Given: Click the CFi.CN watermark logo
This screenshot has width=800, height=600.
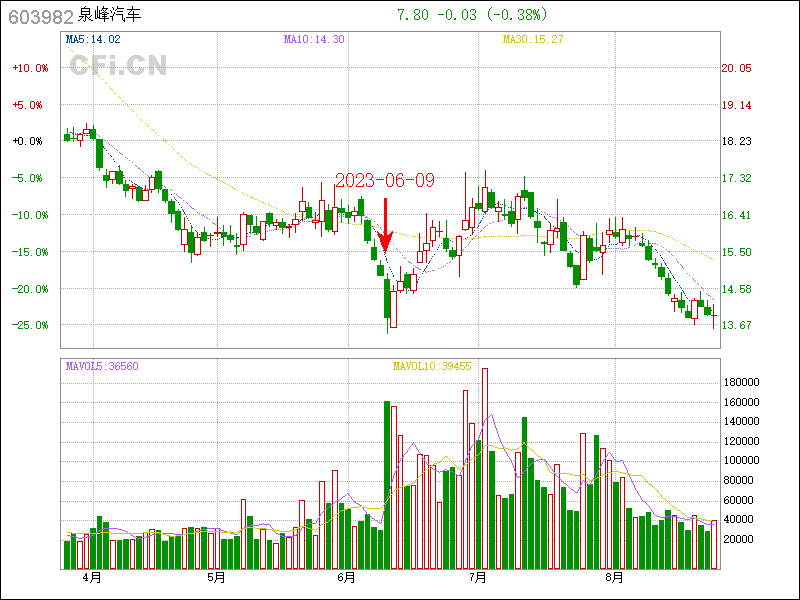Looking at the screenshot, I should [x=117, y=65].
